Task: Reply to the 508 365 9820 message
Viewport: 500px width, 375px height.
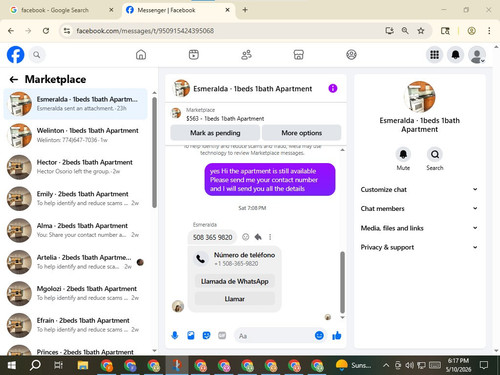Action: pyautogui.click(x=258, y=237)
